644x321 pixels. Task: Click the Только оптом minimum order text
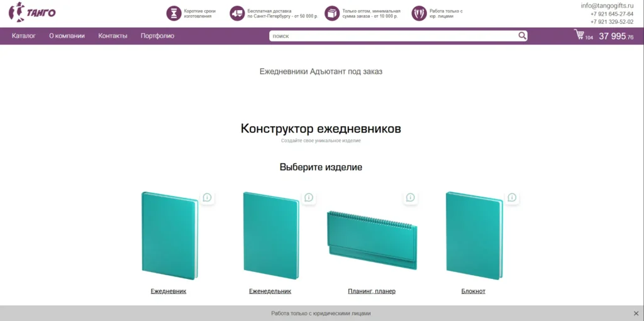pyautogui.click(x=371, y=14)
